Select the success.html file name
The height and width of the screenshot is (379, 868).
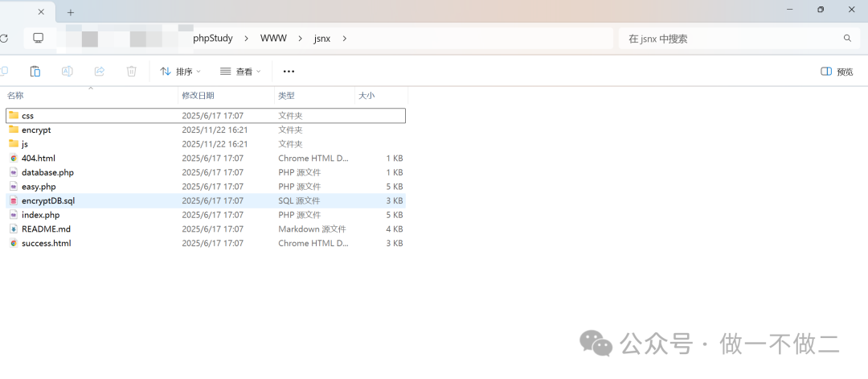click(x=47, y=243)
